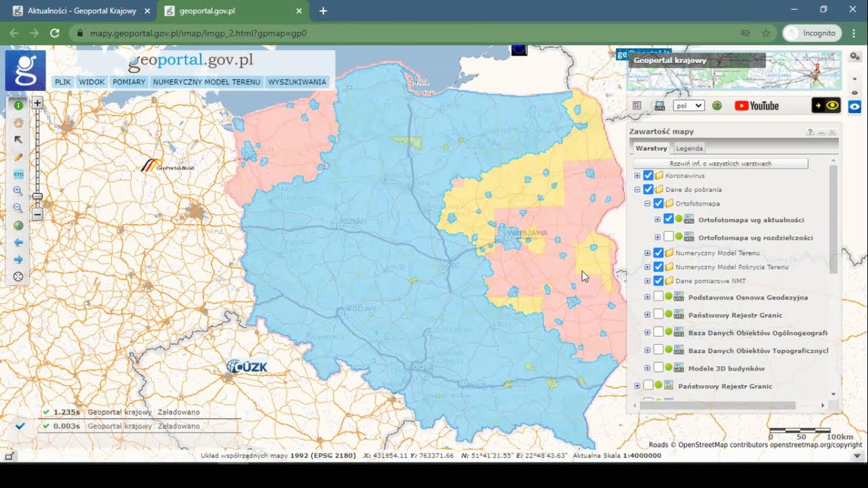Open NUMERYCZNY MODEL TERENU menu

[x=207, y=82]
